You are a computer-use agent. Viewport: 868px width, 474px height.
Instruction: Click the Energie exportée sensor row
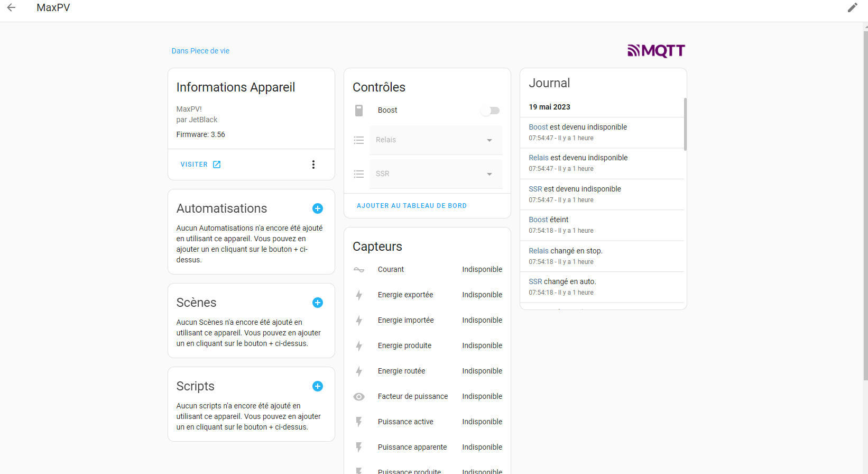427,295
